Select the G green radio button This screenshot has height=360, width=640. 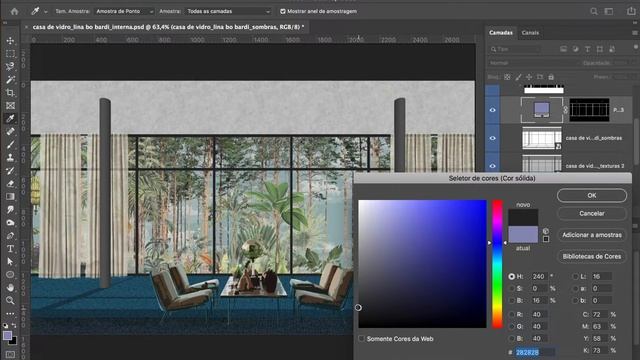511,327
